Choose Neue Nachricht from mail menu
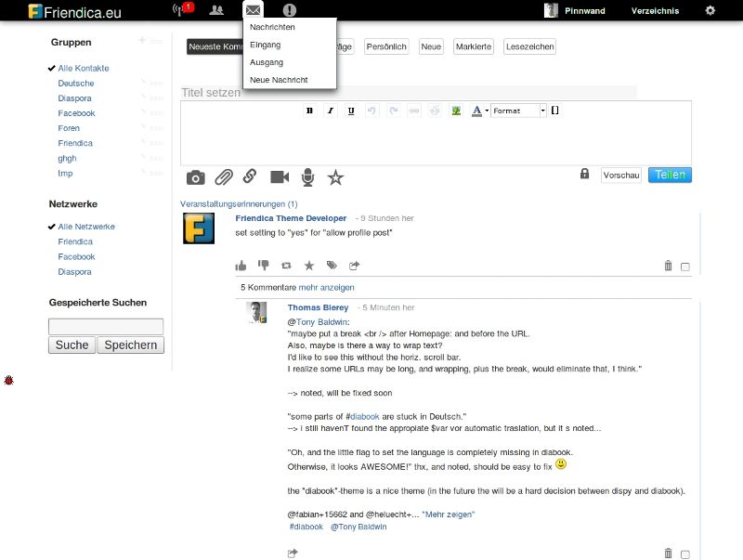Image resolution: width=743 pixels, height=560 pixels. click(279, 80)
